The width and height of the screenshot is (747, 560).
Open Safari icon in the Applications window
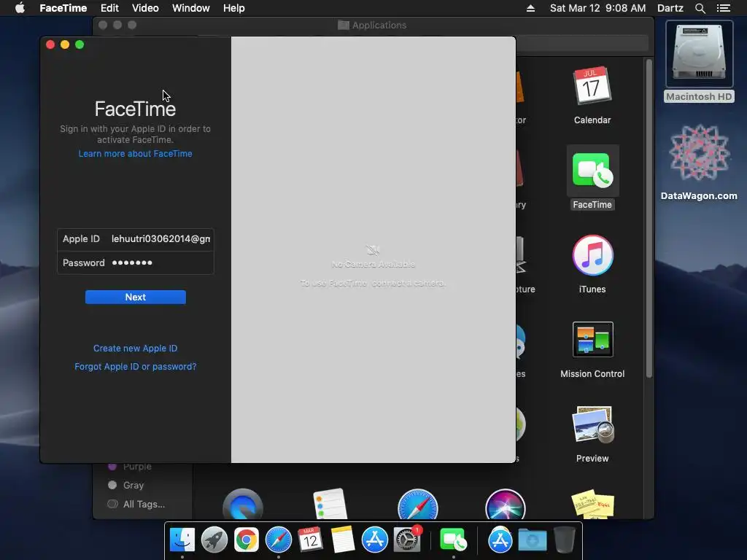tap(417, 505)
